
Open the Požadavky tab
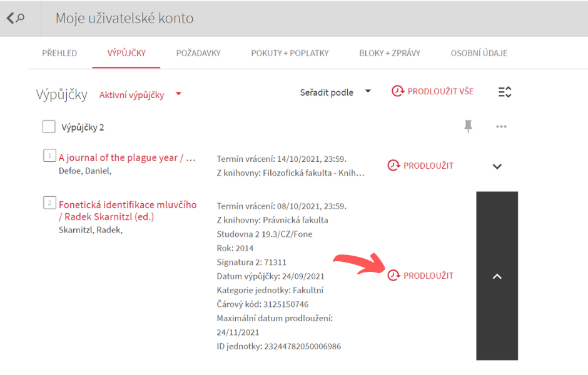[198, 53]
